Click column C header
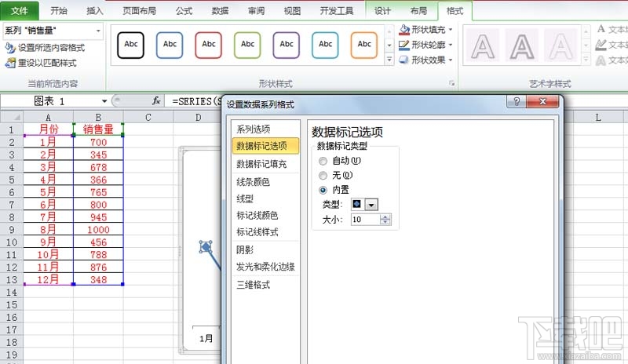The width and height of the screenshot is (628, 364). click(x=148, y=117)
